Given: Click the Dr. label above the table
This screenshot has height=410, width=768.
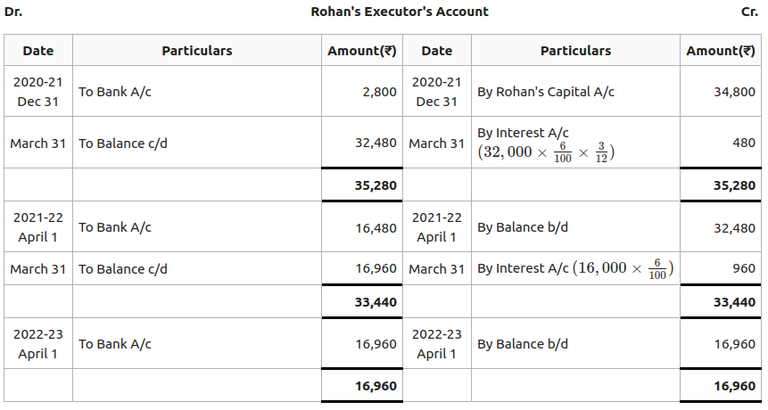Looking at the screenshot, I should [13, 12].
